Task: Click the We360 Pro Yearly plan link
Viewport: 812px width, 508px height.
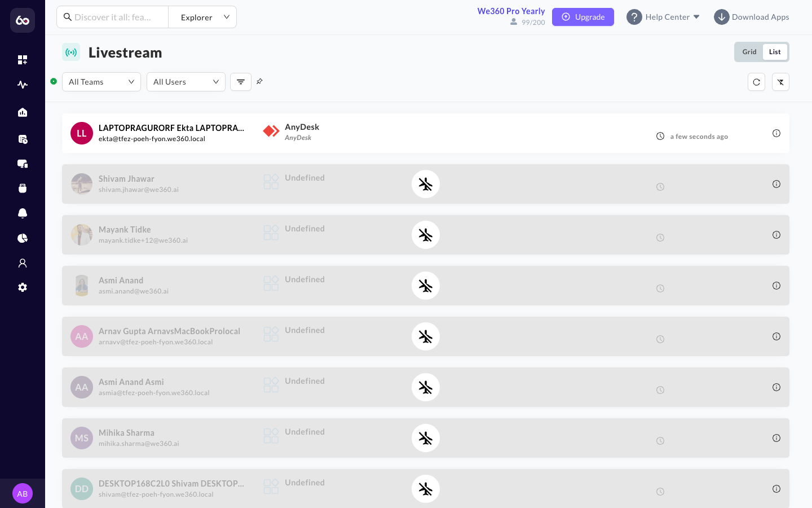Action: coord(511,11)
